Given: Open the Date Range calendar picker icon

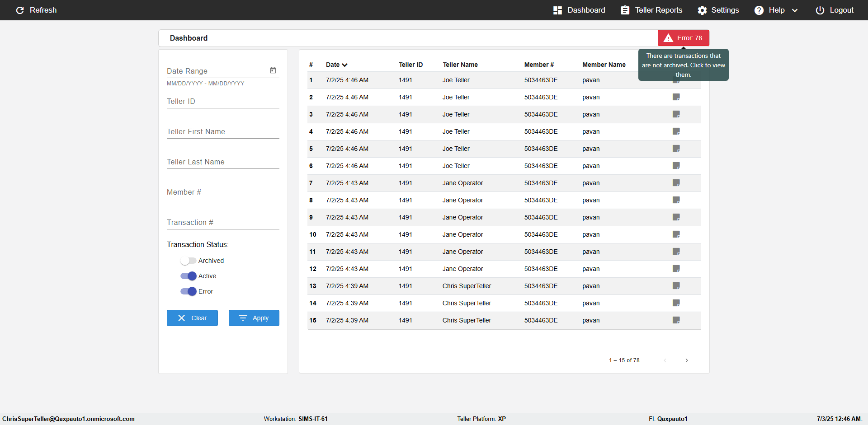Looking at the screenshot, I should click(273, 70).
